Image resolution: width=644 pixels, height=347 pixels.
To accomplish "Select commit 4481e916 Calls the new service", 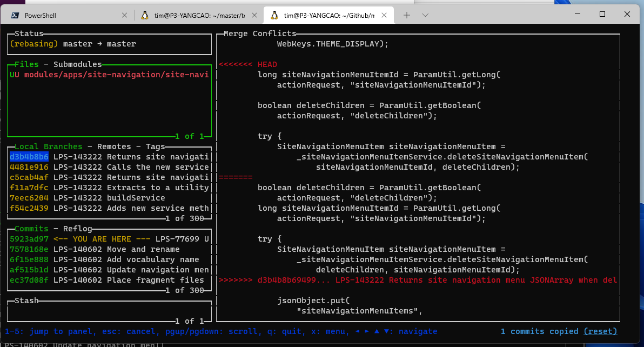I will click(109, 167).
